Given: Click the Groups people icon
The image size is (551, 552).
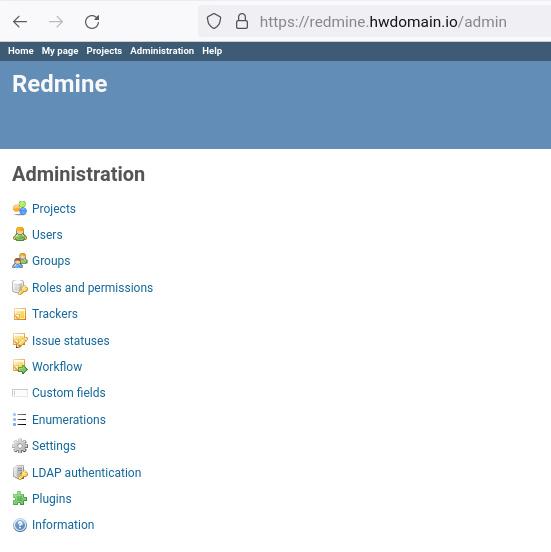Looking at the screenshot, I should [x=20, y=261].
